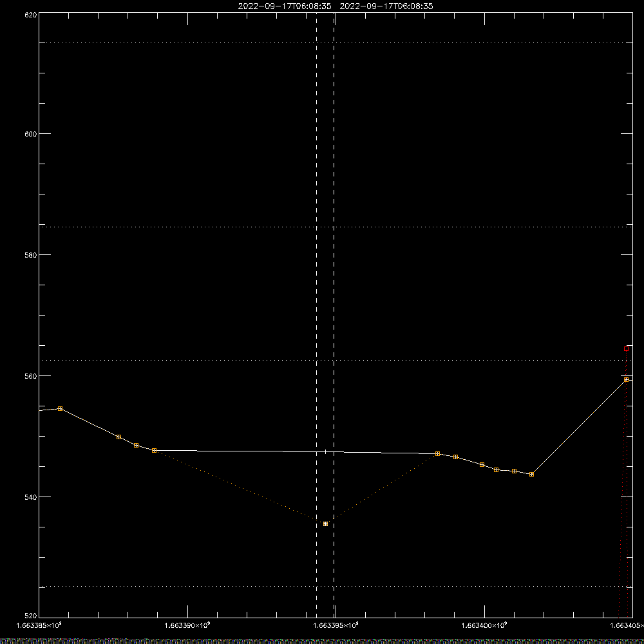Click white tick on line between dashed lines
644x644 pixels.
click(325, 452)
